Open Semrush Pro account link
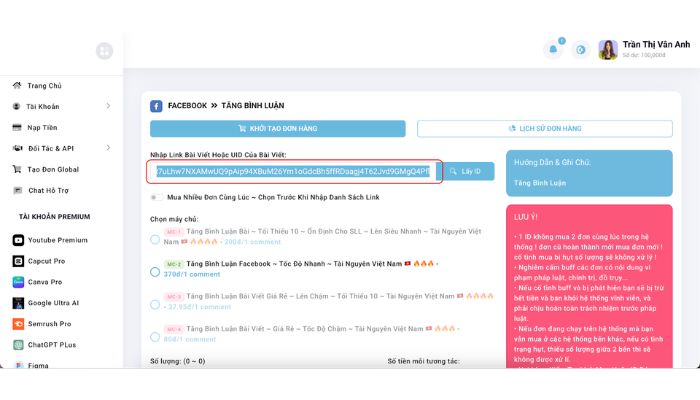This screenshot has height=400, width=700. tap(49, 324)
